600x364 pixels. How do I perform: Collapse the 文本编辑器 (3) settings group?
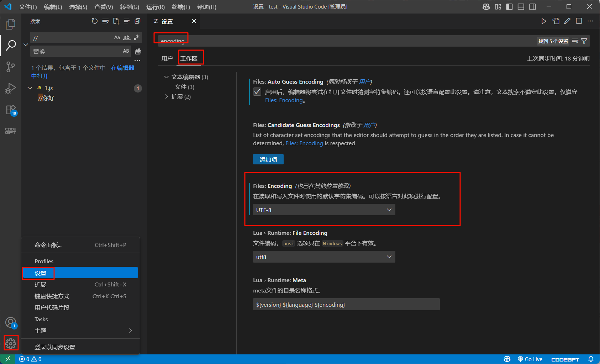[x=166, y=77]
